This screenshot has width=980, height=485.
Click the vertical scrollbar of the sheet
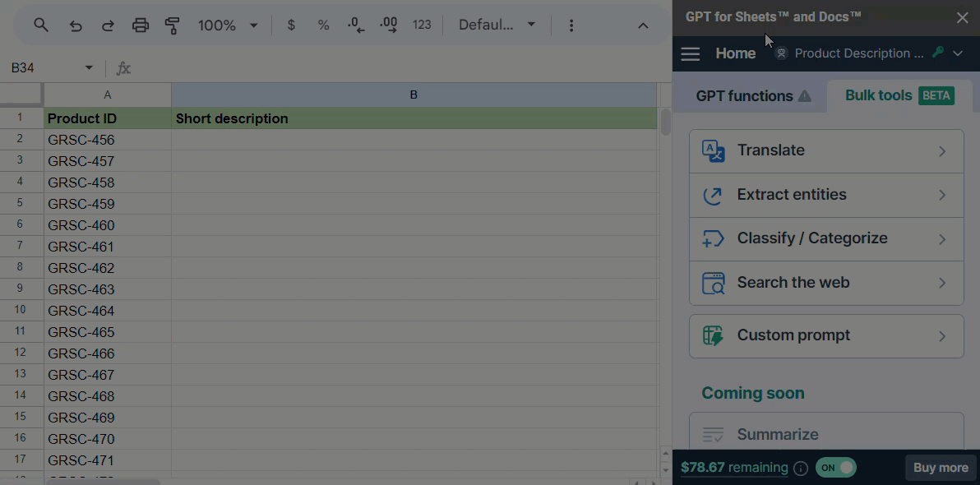click(x=666, y=122)
